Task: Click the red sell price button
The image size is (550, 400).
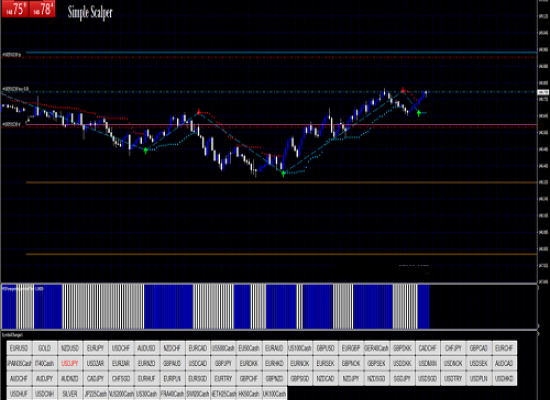Action: click(x=15, y=9)
